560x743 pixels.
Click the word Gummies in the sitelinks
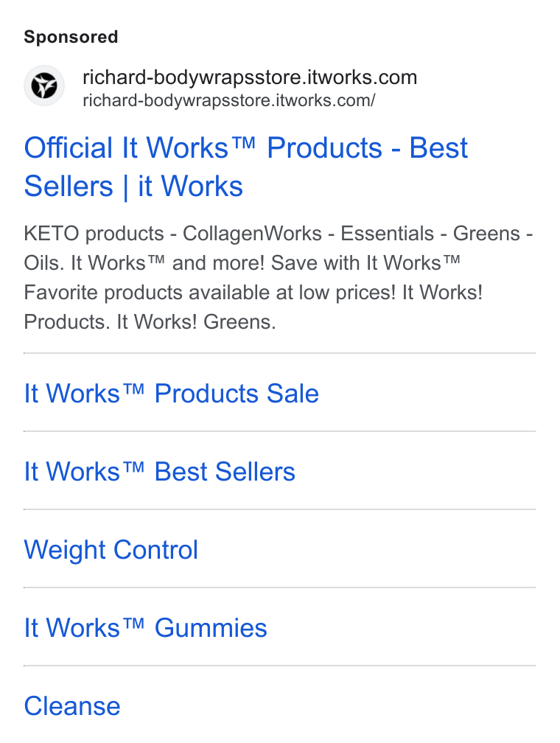[x=211, y=628]
